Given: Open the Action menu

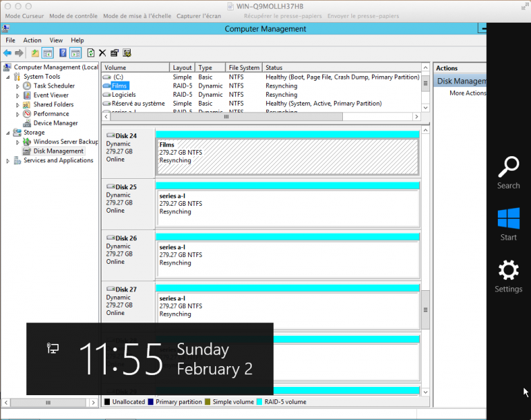Looking at the screenshot, I should tap(32, 40).
